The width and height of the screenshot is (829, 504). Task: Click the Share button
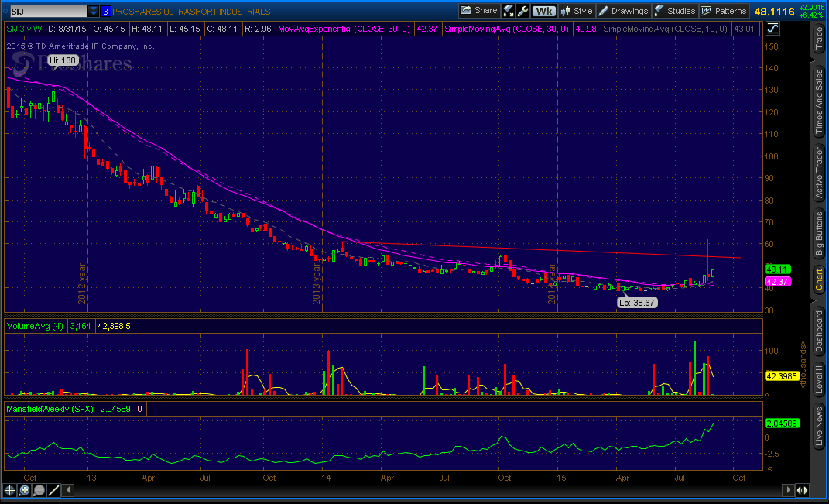click(x=478, y=11)
